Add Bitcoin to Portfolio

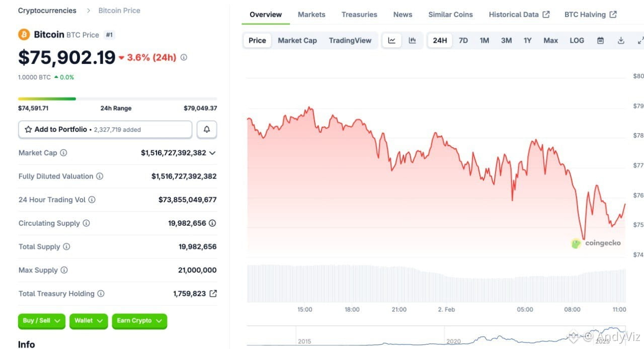105,129
